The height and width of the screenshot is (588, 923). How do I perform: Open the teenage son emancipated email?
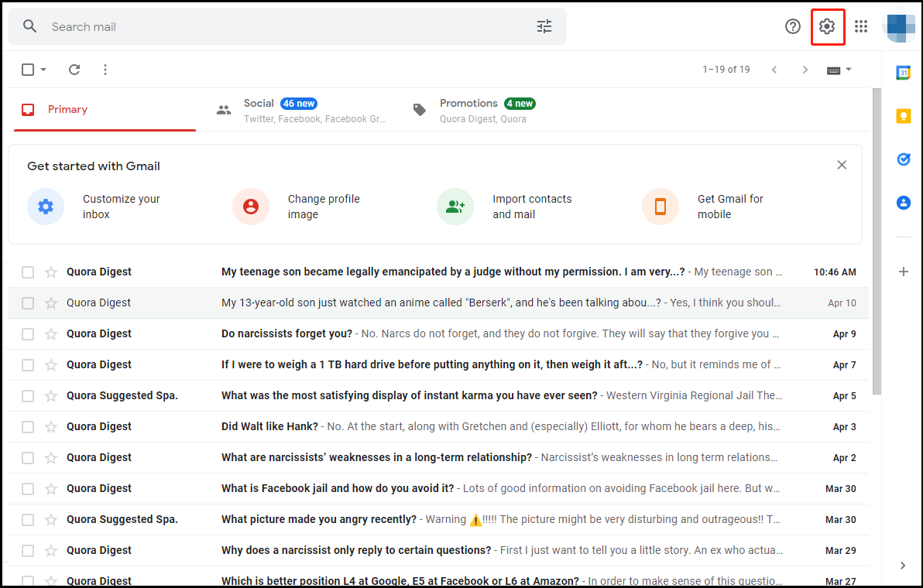point(438,272)
